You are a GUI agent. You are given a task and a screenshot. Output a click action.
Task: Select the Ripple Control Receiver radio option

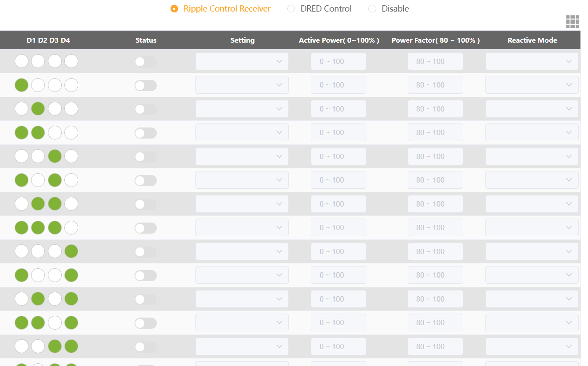pos(175,9)
